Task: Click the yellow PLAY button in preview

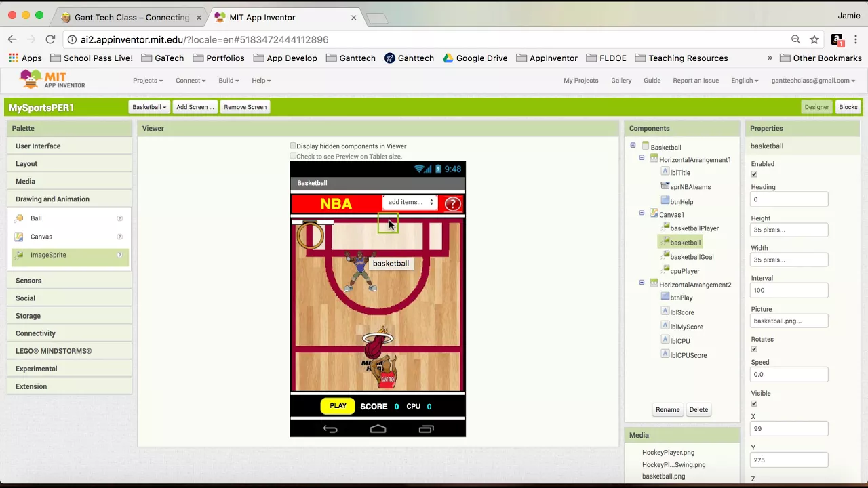Action: (338, 406)
